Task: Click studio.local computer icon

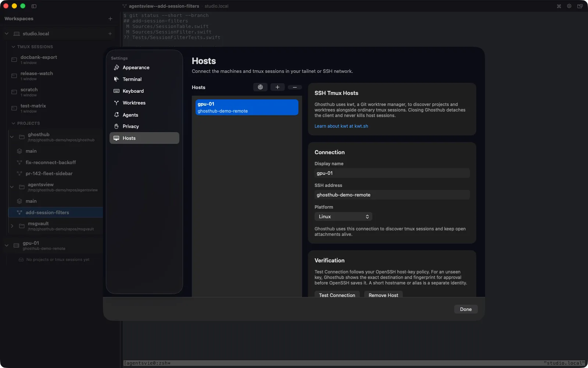Action: (x=17, y=33)
